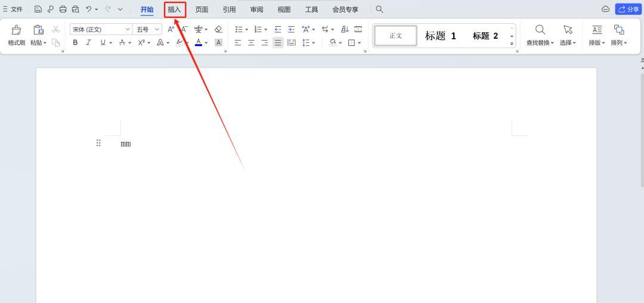Switch to the 开始 tab

tap(147, 10)
